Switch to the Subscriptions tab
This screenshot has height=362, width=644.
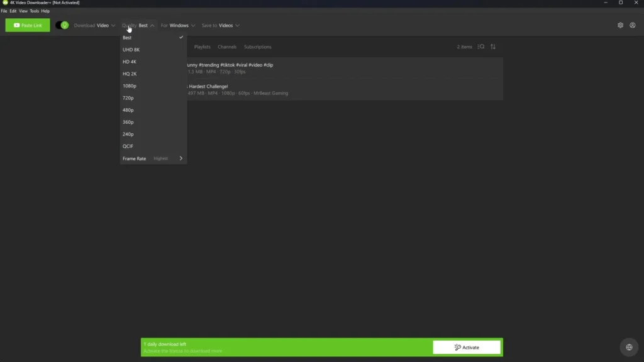pyautogui.click(x=258, y=47)
